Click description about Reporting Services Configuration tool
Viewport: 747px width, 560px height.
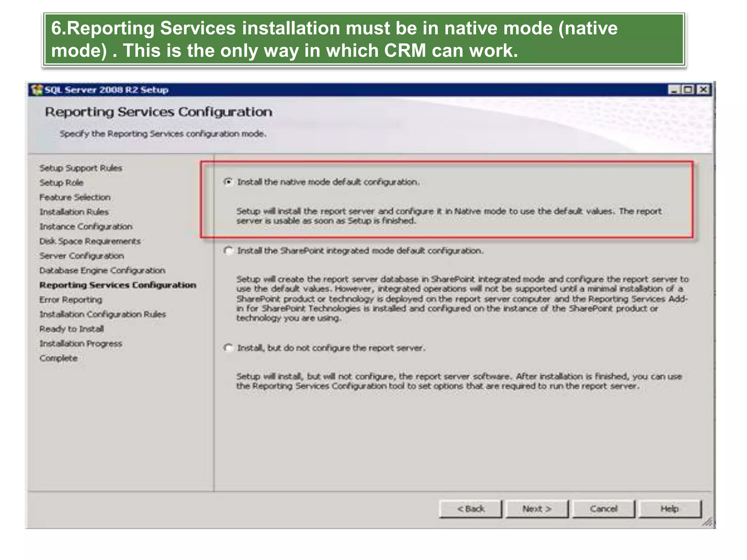[x=459, y=381]
